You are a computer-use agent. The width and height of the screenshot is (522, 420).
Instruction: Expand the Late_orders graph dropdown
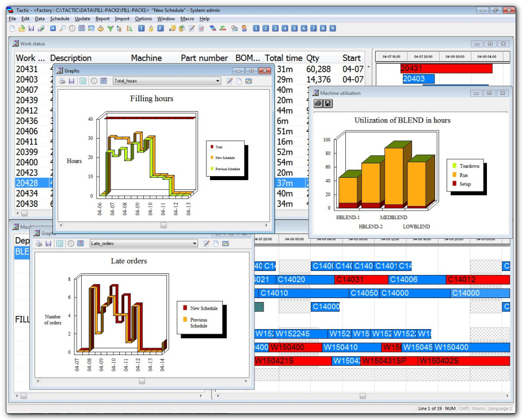[x=194, y=243]
